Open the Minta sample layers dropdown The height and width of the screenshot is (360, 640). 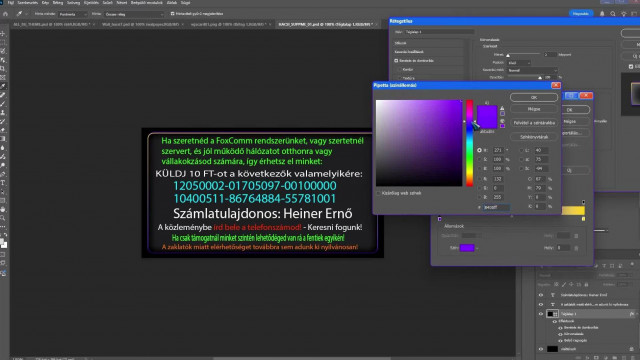click(134, 14)
